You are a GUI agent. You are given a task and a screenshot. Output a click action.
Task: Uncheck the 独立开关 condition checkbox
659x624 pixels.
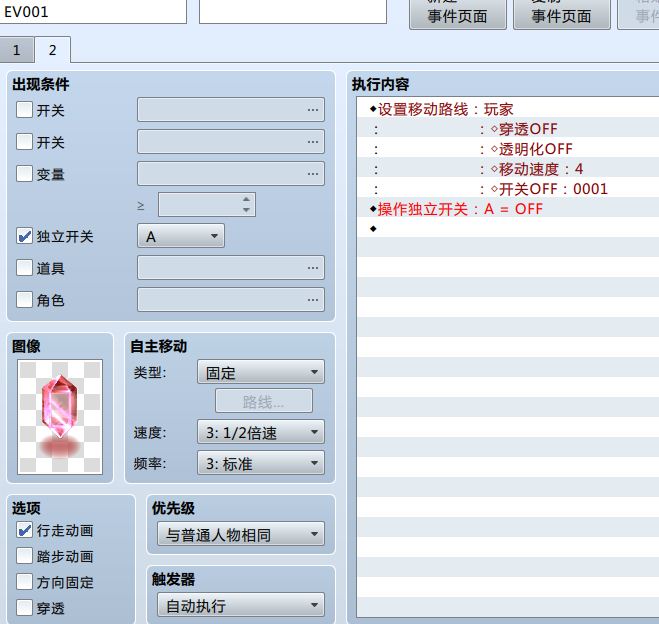click(24, 236)
